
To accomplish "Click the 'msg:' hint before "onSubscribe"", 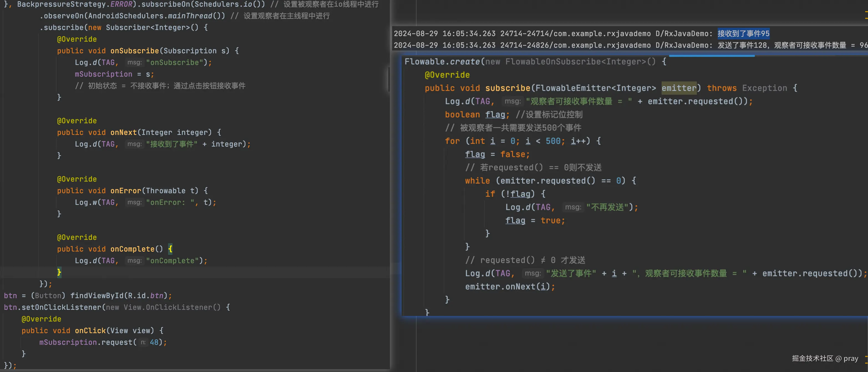I will [134, 62].
